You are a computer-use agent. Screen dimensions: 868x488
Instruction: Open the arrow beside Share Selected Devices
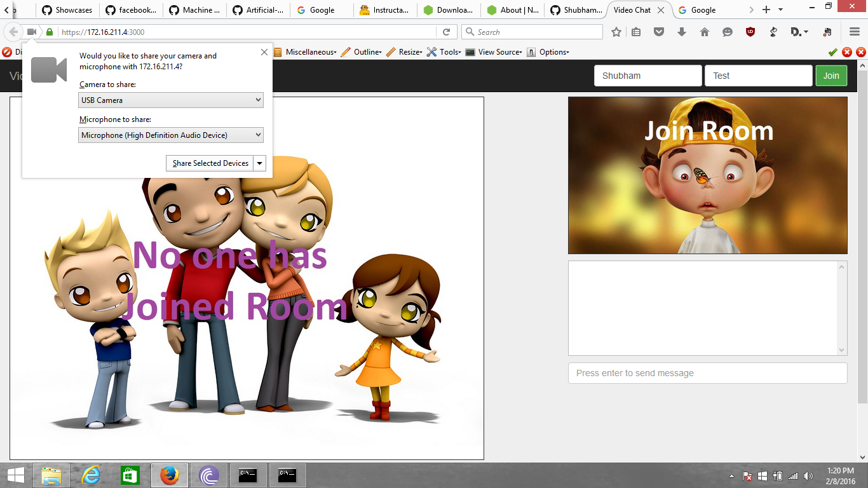coord(259,163)
